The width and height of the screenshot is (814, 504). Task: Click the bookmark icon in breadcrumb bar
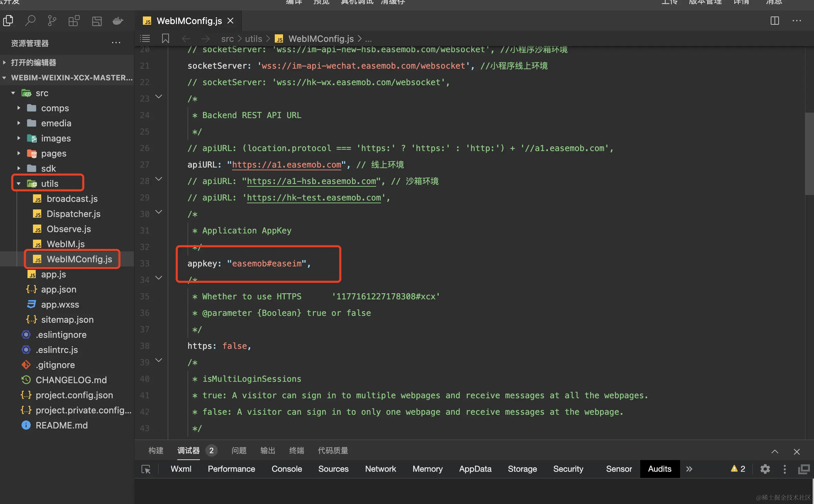tap(166, 38)
